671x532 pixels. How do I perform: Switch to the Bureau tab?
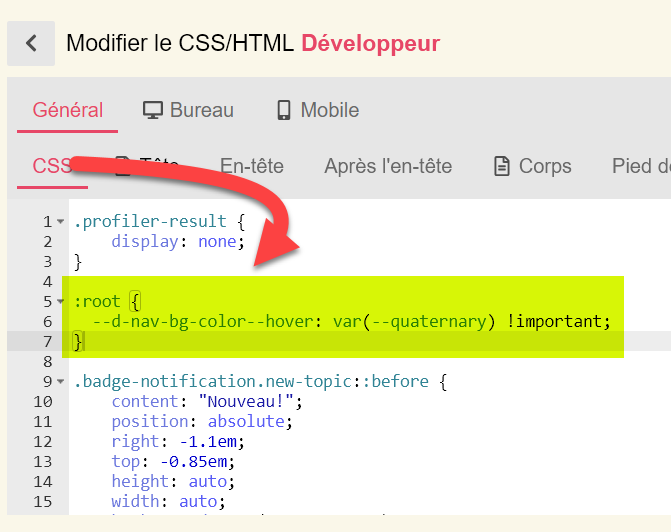188,110
